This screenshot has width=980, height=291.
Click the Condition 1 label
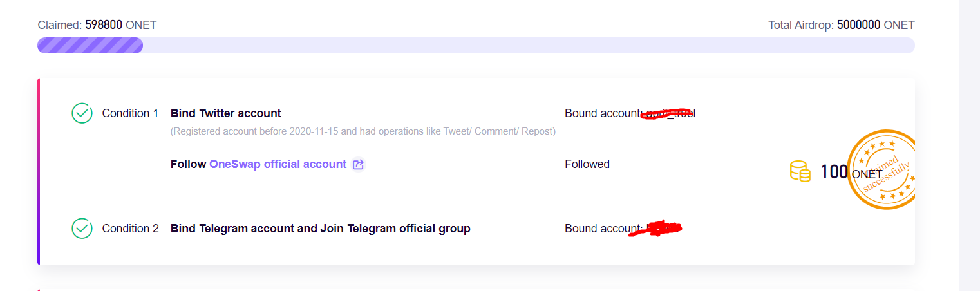click(x=130, y=113)
